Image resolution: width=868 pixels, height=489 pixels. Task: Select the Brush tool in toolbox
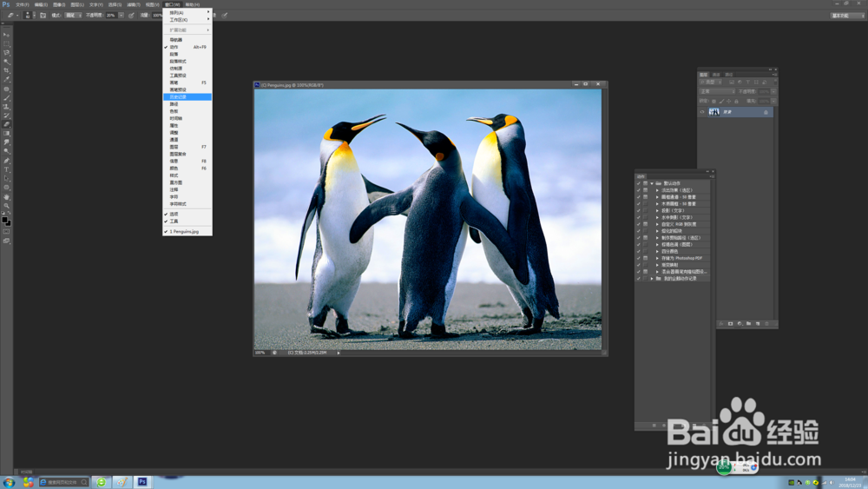pos(7,98)
